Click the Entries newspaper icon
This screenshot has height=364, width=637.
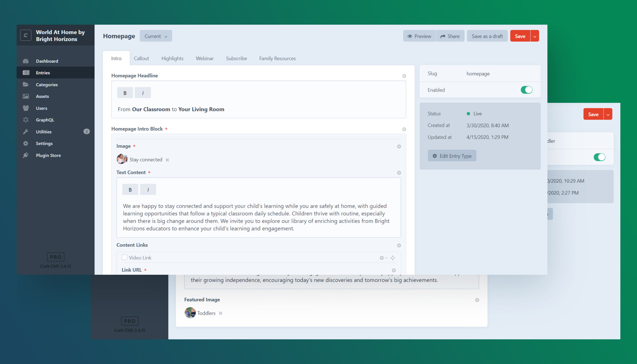[26, 73]
